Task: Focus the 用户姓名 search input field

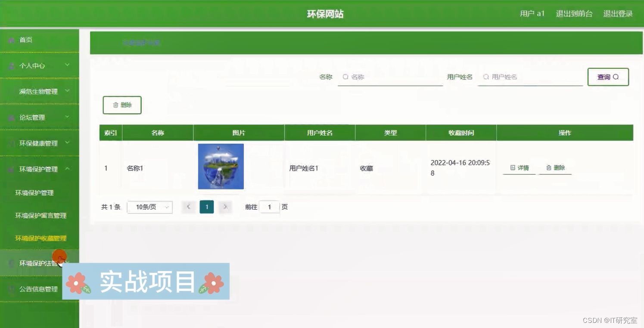Action: [x=530, y=77]
